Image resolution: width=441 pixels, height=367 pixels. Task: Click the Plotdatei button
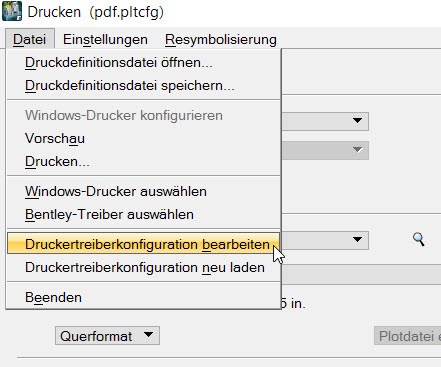point(408,336)
